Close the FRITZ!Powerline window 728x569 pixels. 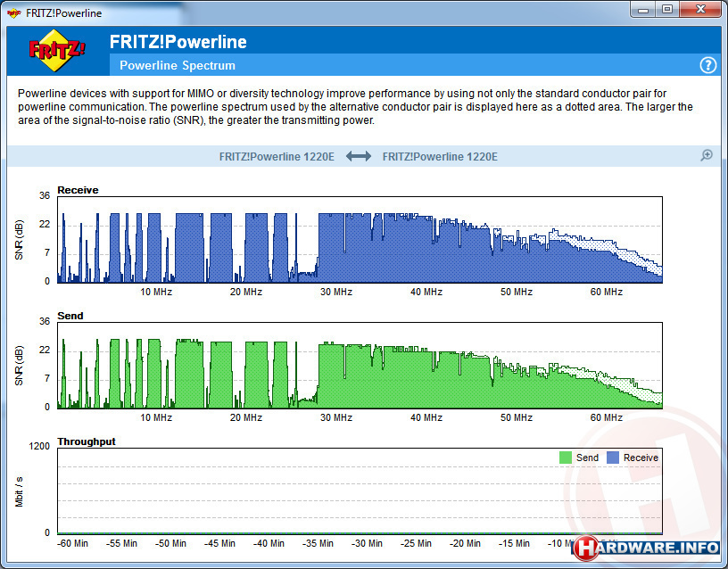tap(700, 9)
